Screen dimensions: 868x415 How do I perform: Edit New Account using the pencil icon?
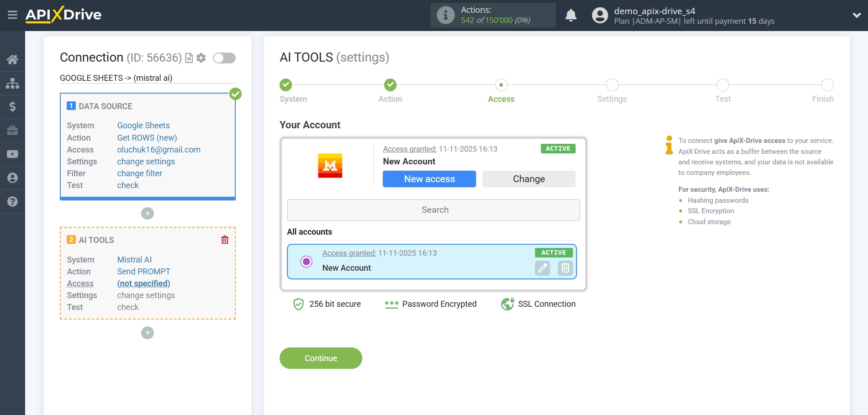(x=542, y=268)
